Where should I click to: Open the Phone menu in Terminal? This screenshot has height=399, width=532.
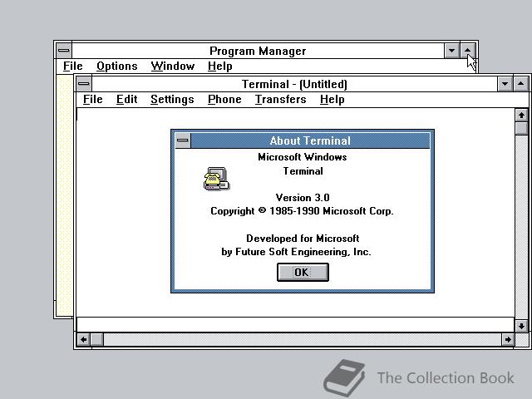pos(224,100)
